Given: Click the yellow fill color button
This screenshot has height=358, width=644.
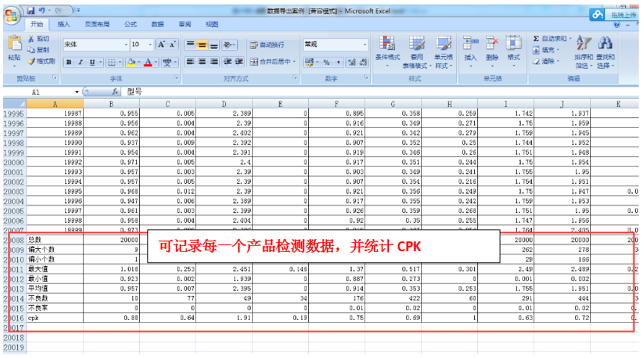Looking at the screenshot, I should (x=131, y=62).
